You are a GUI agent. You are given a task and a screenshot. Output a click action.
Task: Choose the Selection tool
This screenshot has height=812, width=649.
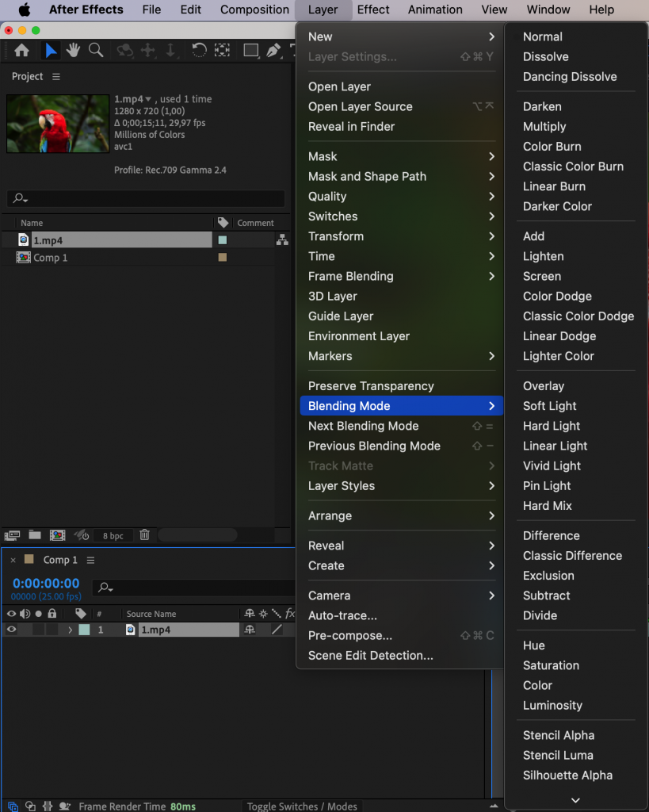tap(50, 50)
